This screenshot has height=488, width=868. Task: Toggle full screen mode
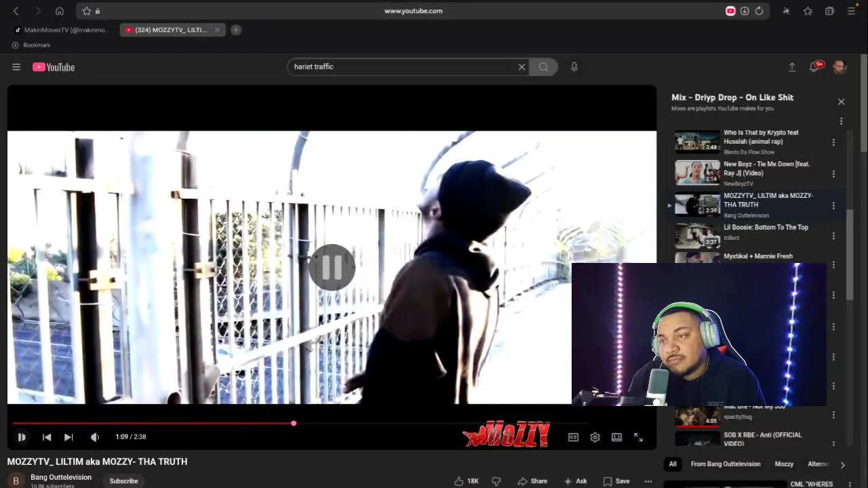pyautogui.click(x=638, y=437)
